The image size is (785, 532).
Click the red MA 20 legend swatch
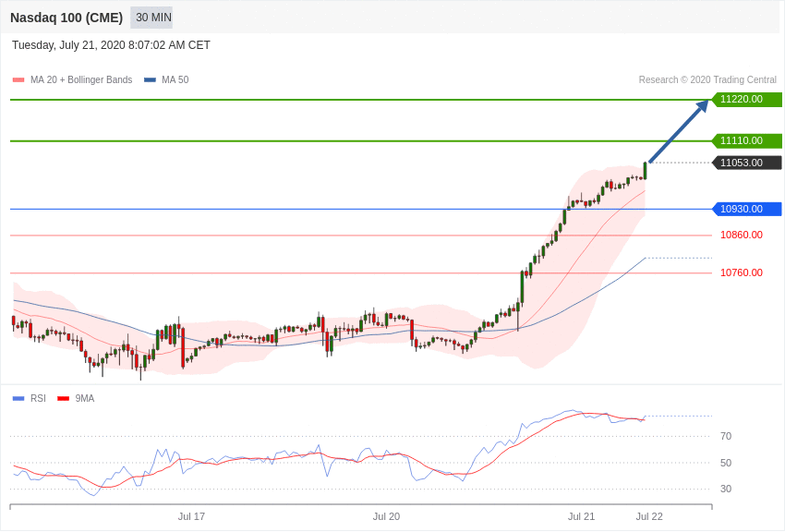point(18,80)
